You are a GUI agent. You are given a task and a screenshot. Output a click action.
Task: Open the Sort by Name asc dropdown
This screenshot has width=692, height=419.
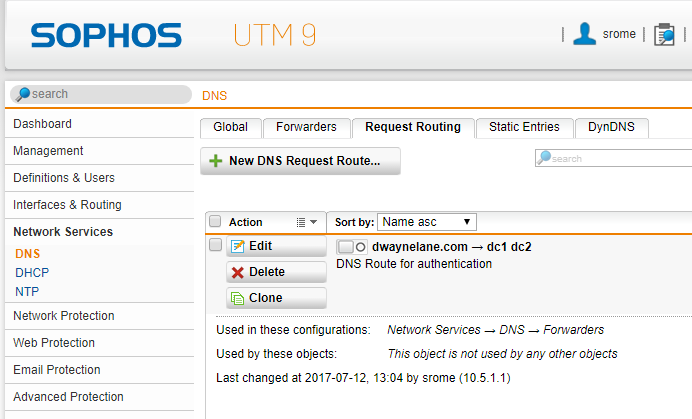[x=427, y=222]
